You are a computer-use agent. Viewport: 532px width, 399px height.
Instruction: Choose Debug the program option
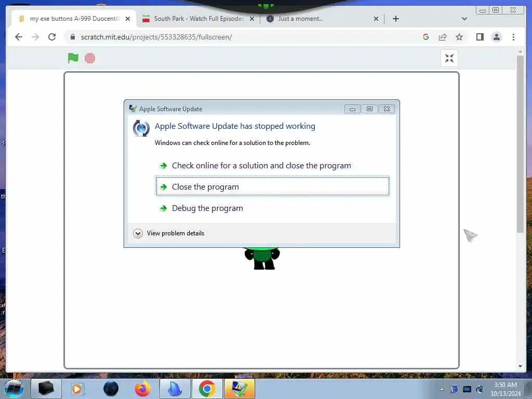(272, 208)
